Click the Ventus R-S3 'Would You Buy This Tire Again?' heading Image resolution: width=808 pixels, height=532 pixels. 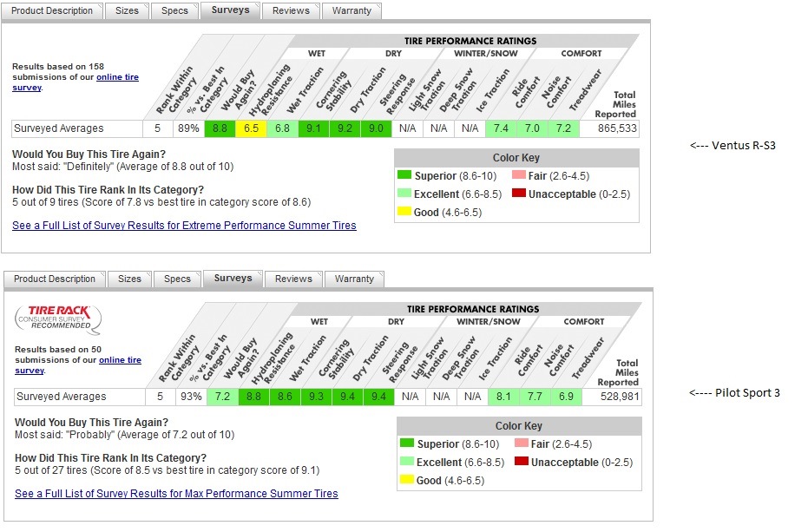(89, 154)
